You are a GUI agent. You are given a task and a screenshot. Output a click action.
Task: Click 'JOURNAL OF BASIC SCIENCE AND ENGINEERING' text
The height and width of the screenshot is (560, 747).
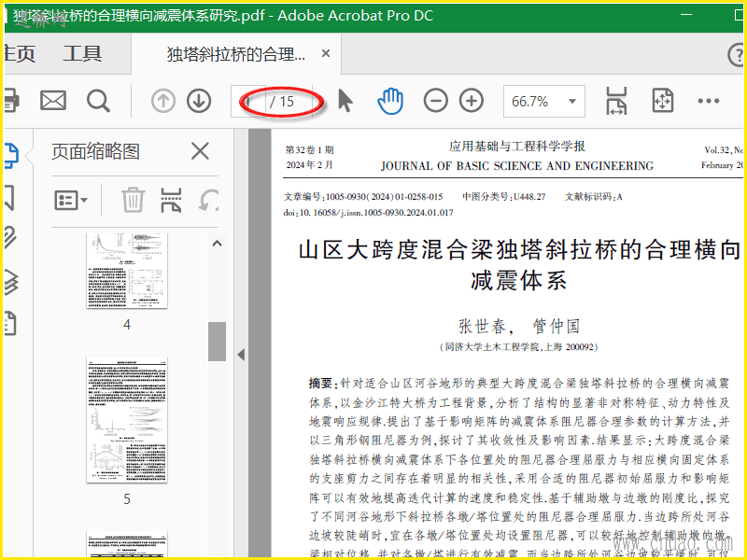517,166
